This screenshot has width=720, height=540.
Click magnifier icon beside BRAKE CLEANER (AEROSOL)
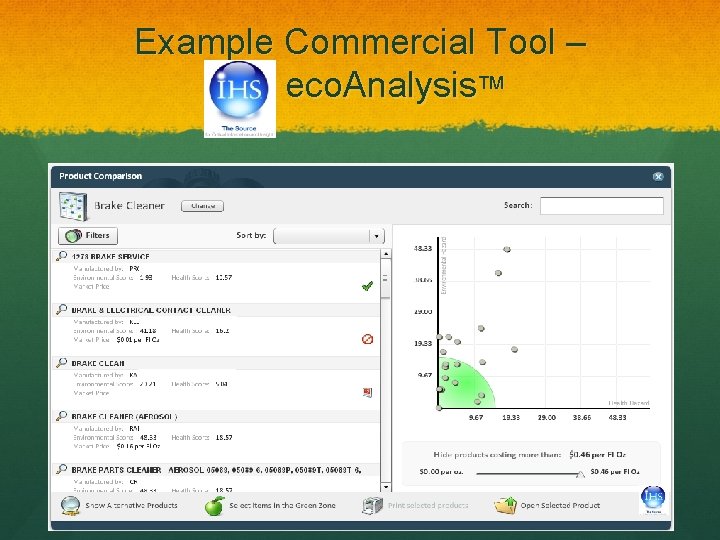62,416
